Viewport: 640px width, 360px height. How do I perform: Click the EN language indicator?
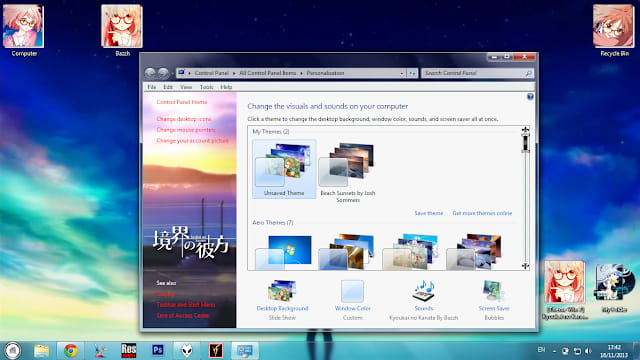[x=541, y=350]
